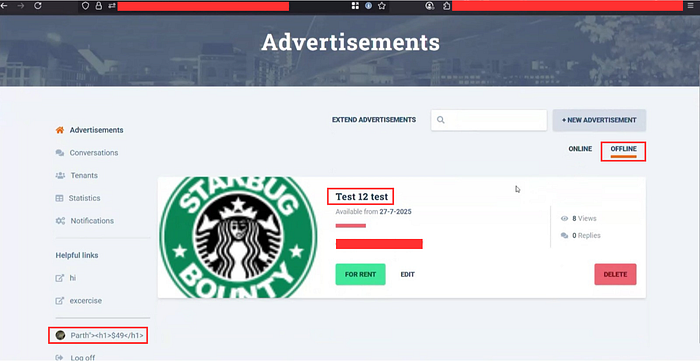This screenshot has height=361, width=700.
Task: Click the Advertisements page heading
Action: click(x=350, y=42)
